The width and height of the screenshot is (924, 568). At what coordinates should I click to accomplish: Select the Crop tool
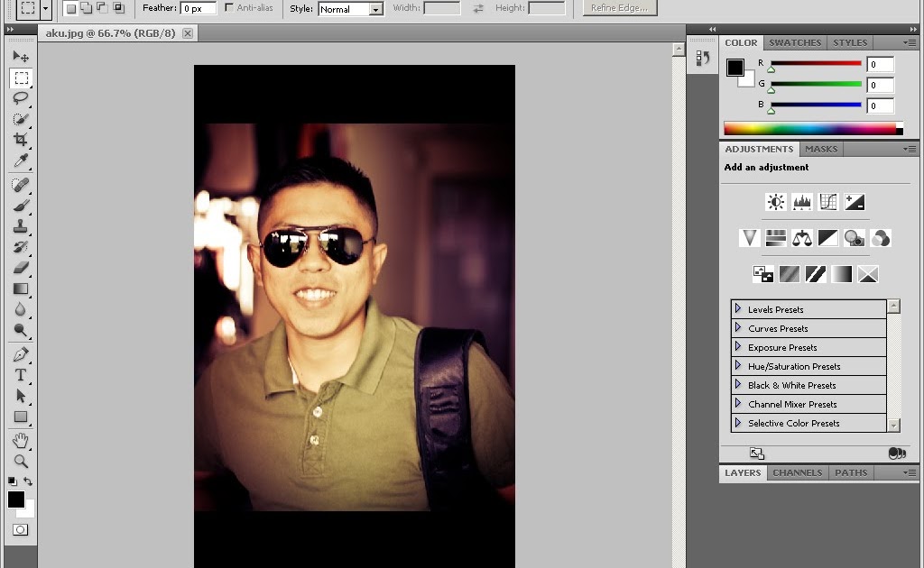[x=21, y=140]
